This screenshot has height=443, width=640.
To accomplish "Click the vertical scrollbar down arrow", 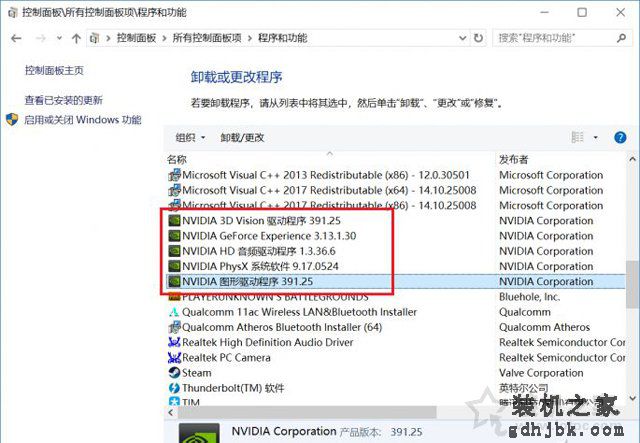I will click(633, 398).
